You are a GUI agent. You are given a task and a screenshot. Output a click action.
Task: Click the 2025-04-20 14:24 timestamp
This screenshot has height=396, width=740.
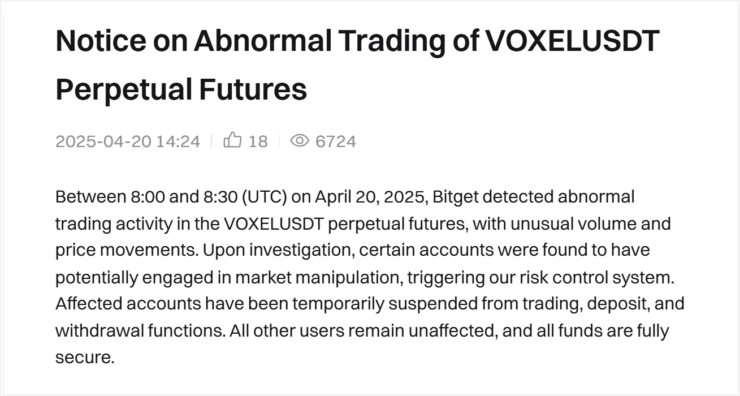128,141
